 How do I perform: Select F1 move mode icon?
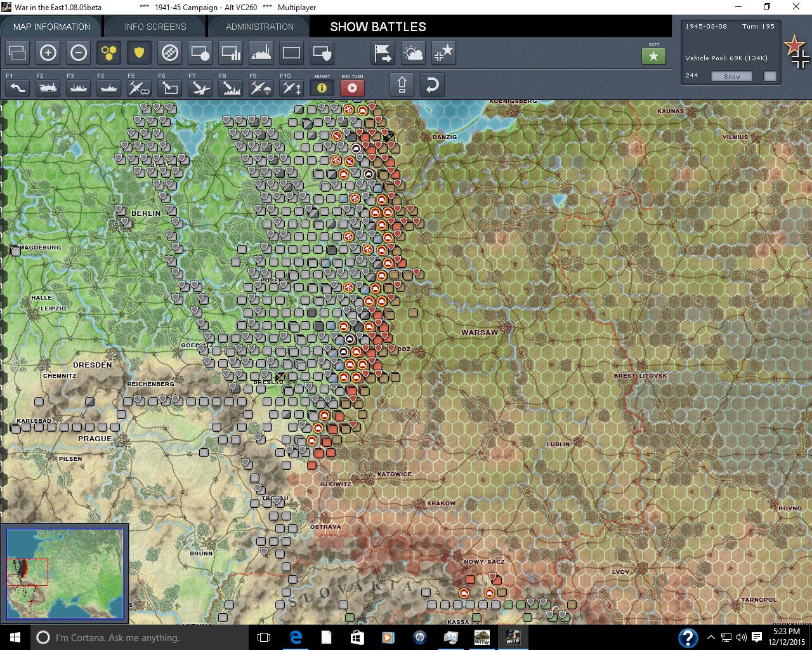tap(18, 88)
